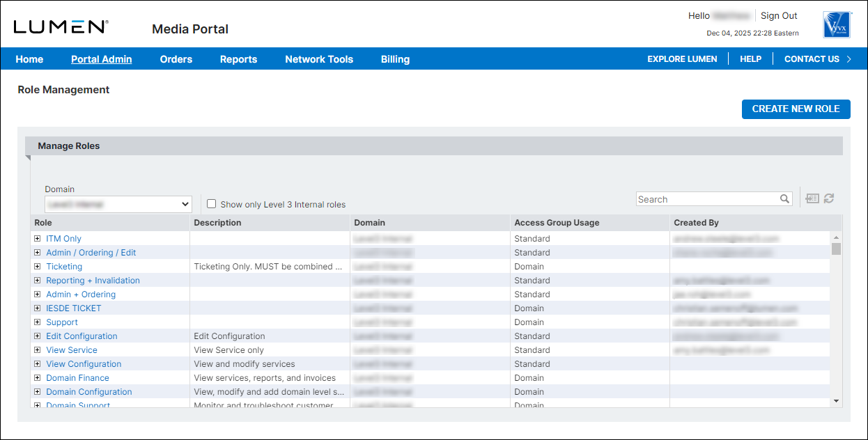Screen dimensions: 868x440
Task: Click the search magnifier icon
Action: point(784,199)
